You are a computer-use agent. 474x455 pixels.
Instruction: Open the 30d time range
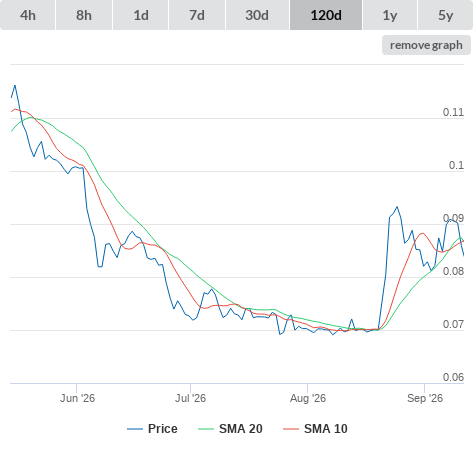tap(257, 15)
